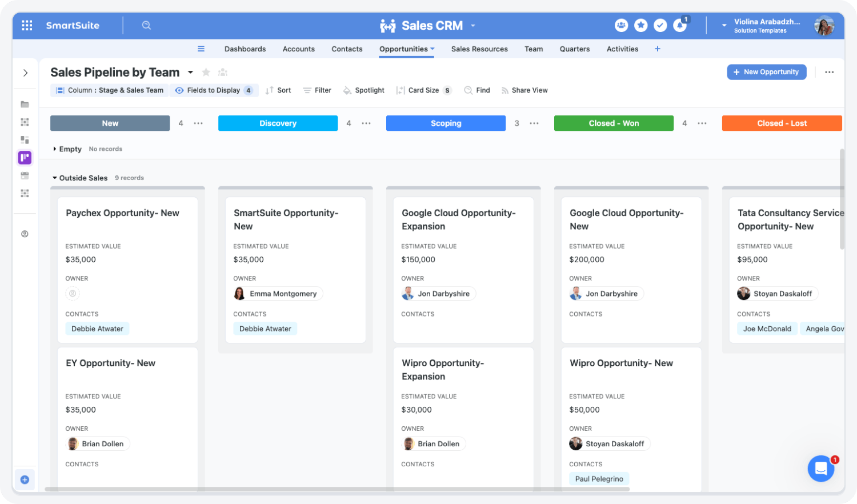Click the vertical scrollbar on right edge

(x=842, y=199)
